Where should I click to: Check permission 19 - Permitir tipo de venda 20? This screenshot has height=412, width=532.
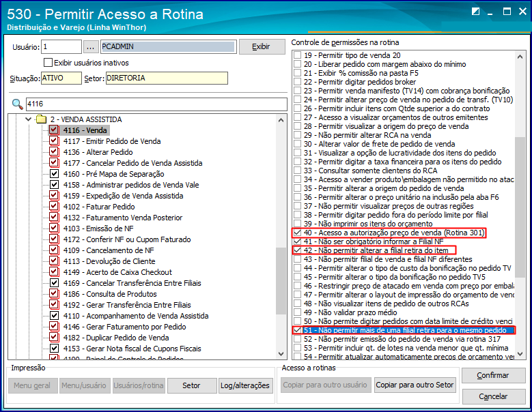coord(298,55)
